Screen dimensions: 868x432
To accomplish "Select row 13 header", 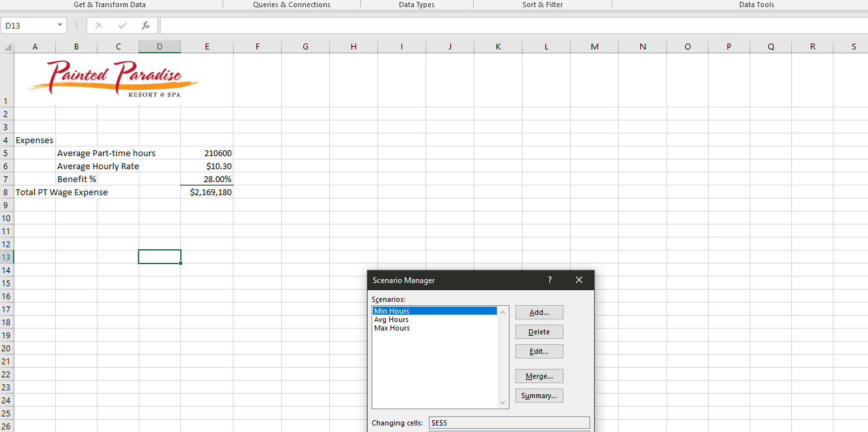I will point(7,257).
